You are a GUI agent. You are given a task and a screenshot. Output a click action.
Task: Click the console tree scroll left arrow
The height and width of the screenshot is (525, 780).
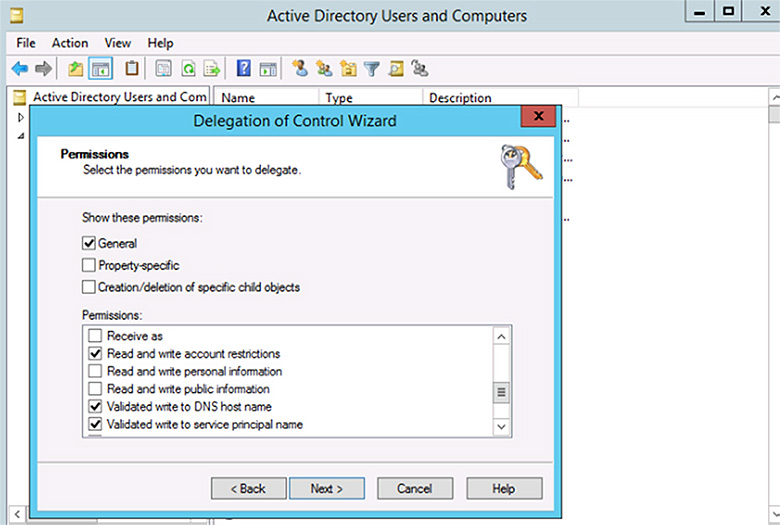pos(17,514)
